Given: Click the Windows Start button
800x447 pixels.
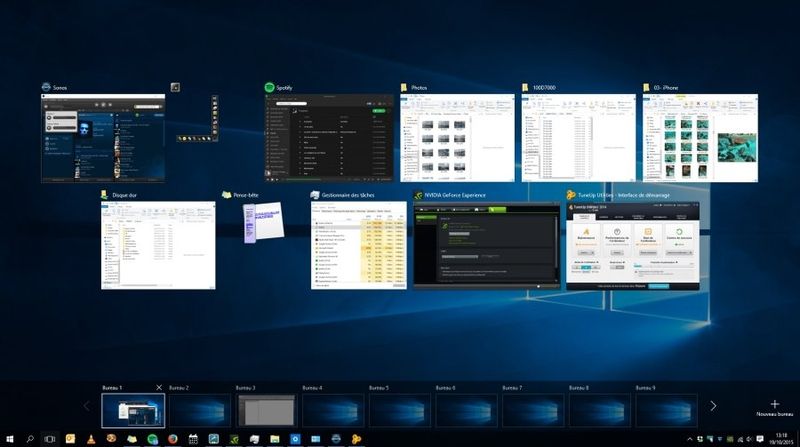Looking at the screenshot, I should [8, 438].
